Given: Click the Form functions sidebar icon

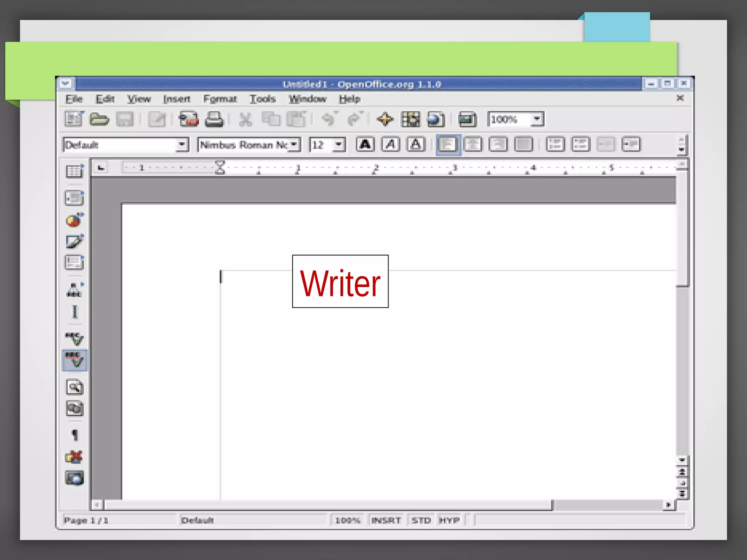Looking at the screenshot, I should pyautogui.click(x=74, y=262).
